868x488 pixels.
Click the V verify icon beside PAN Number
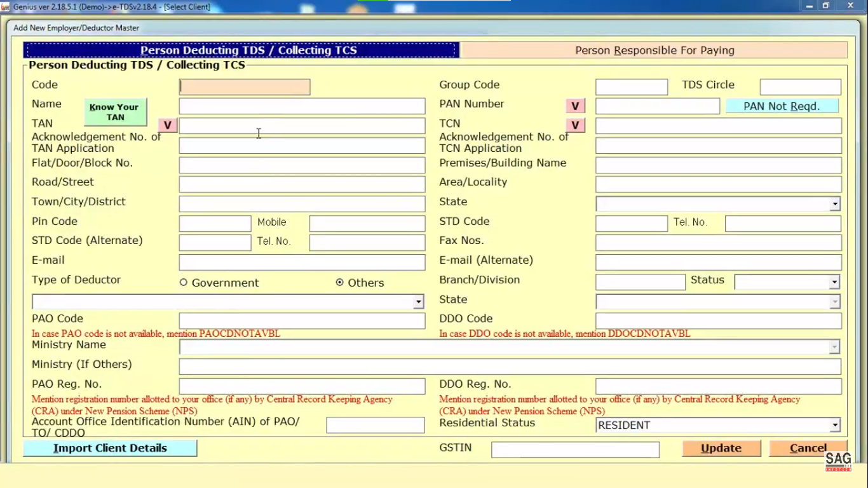point(575,105)
